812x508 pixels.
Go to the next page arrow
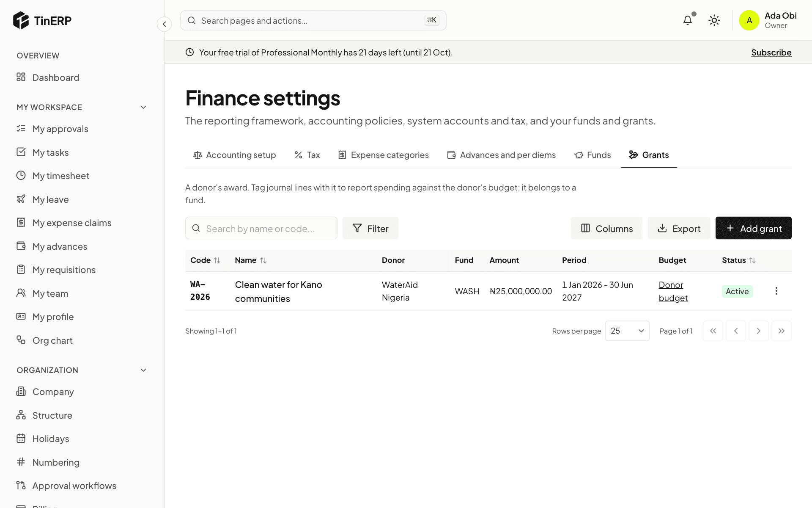(x=759, y=331)
